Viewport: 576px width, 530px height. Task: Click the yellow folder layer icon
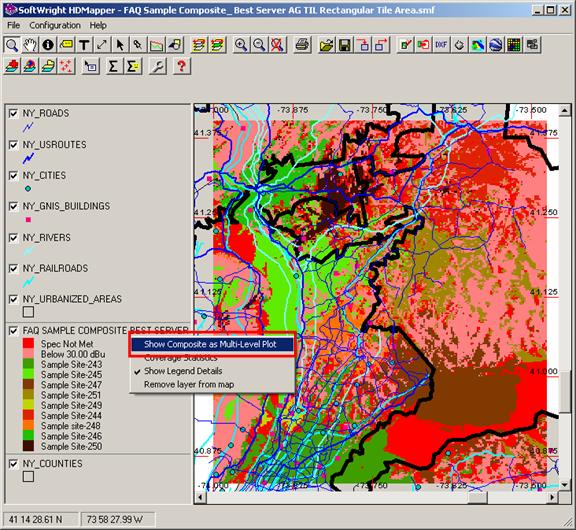click(x=48, y=66)
